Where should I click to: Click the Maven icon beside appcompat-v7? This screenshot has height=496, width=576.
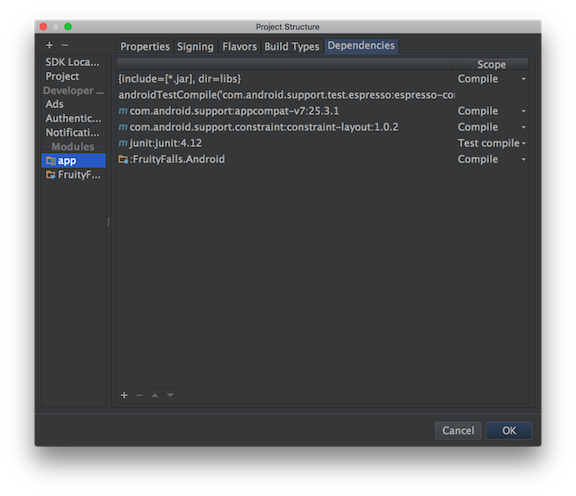pyautogui.click(x=123, y=111)
